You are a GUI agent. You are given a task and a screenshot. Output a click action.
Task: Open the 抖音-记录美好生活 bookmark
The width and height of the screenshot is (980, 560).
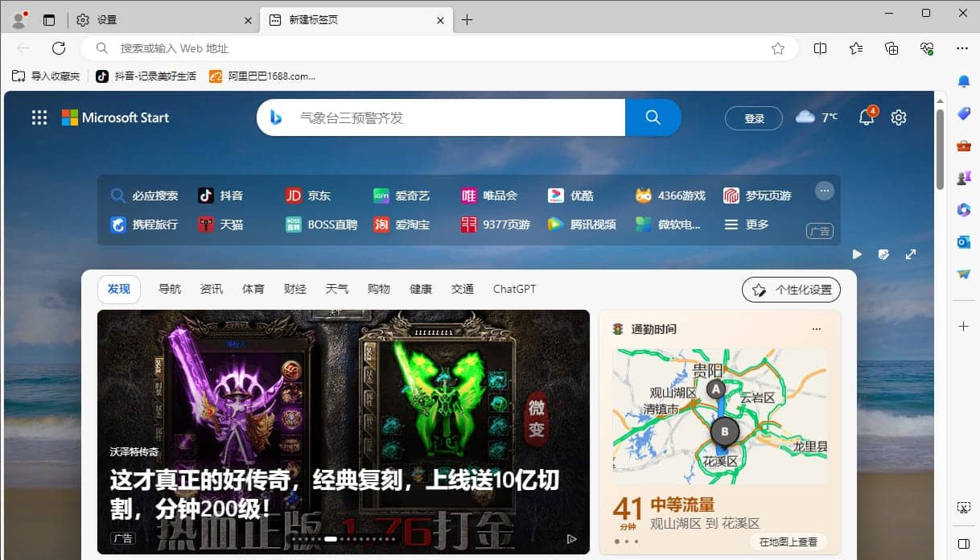(x=146, y=76)
